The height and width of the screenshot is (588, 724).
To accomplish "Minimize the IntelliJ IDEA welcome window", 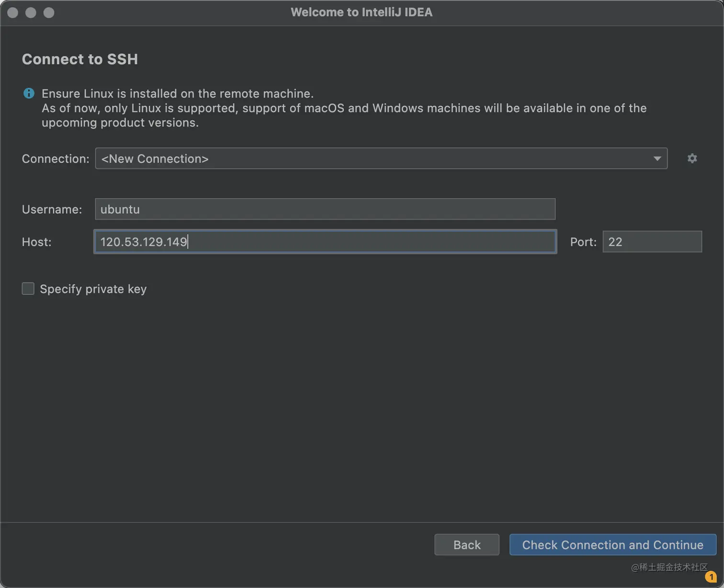I will [31, 12].
